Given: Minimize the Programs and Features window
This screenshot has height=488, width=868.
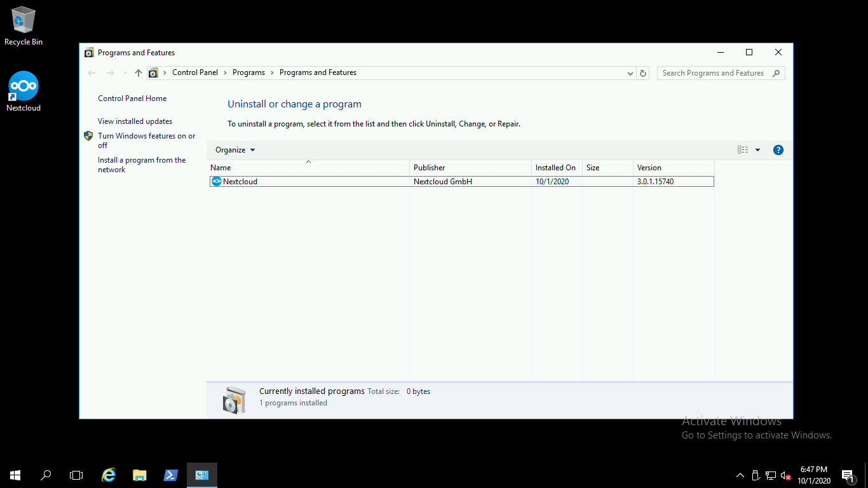Looking at the screenshot, I should point(720,52).
